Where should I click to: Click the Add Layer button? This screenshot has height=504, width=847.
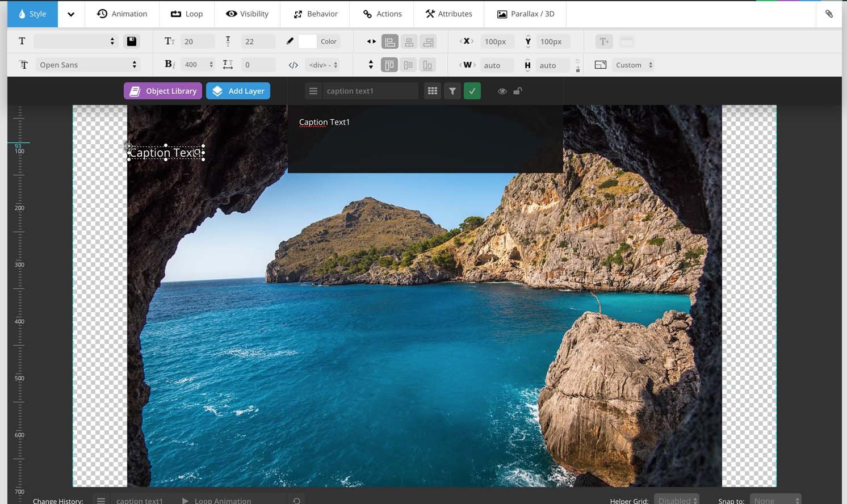(238, 91)
